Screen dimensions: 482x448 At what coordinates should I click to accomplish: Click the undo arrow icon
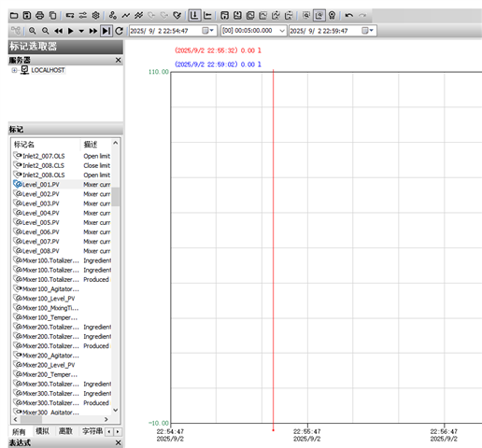(x=349, y=15)
